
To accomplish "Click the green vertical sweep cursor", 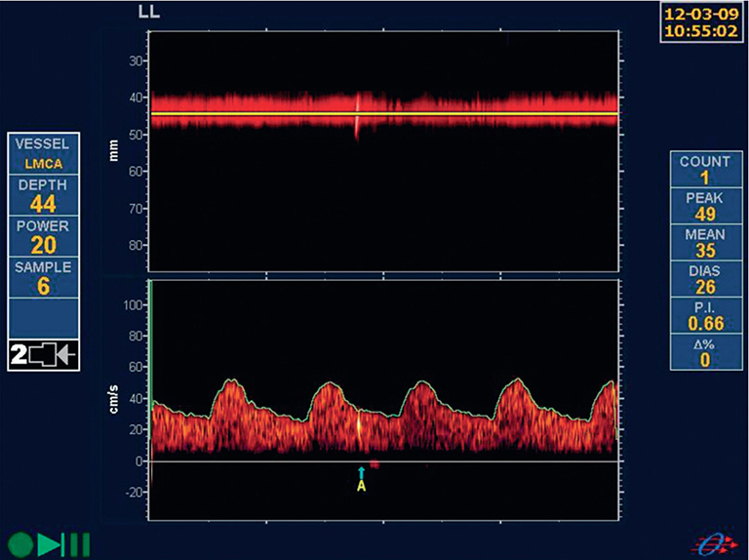I will coord(150,359).
